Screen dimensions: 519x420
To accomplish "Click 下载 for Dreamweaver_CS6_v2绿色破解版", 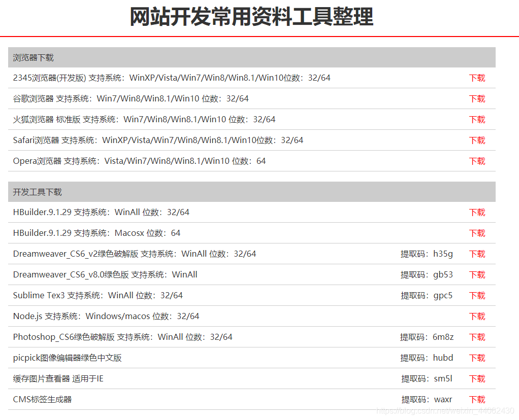I will point(477,254).
